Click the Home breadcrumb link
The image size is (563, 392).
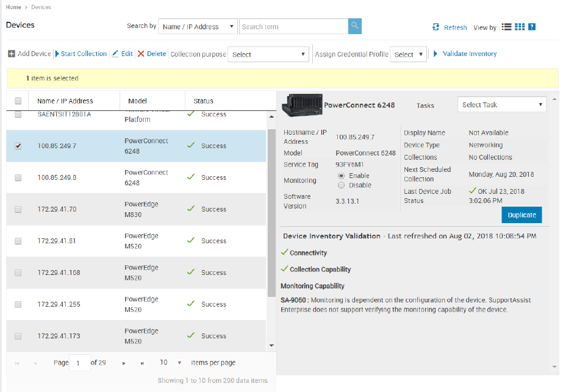coord(13,7)
